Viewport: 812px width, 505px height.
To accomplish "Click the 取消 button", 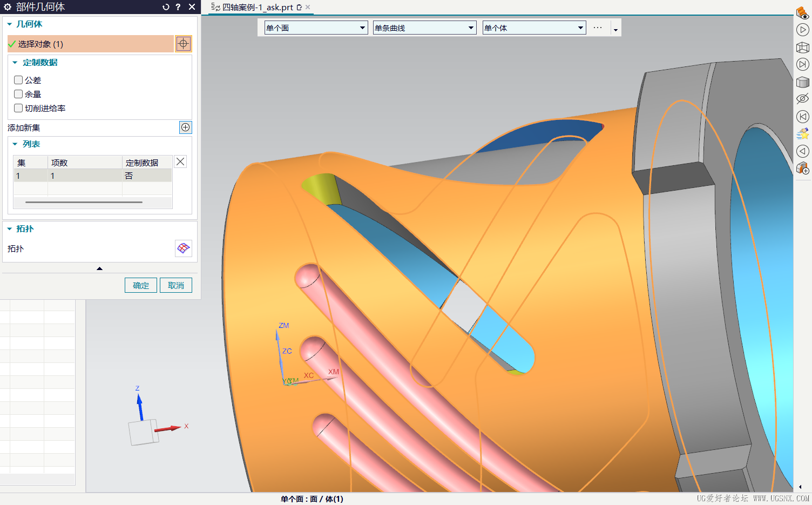I will click(x=176, y=285).
